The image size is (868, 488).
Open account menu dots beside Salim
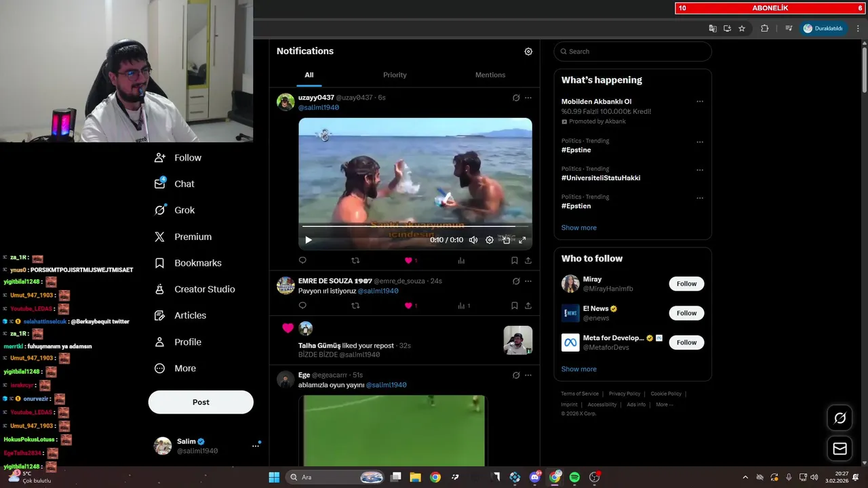click(x=256, y=446)
